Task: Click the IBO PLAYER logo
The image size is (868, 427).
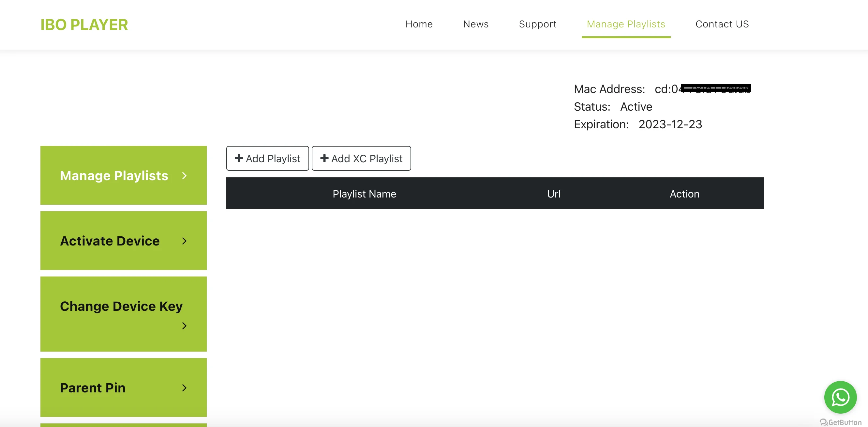Action: (x=84, y=25)
